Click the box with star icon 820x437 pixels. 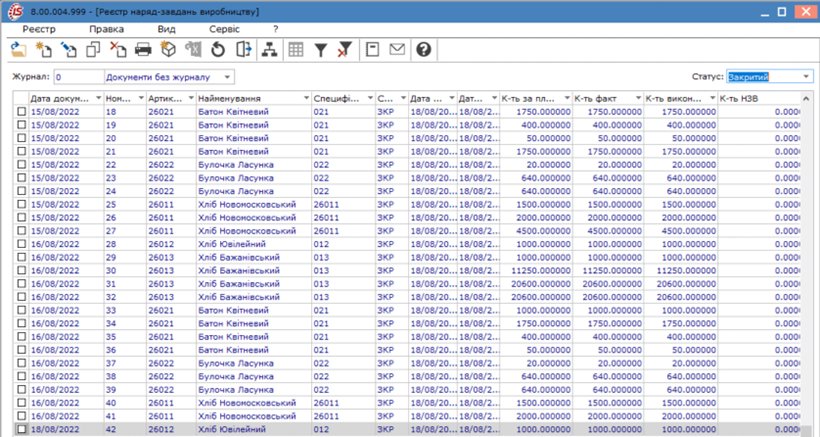click(x=168, y=50)
